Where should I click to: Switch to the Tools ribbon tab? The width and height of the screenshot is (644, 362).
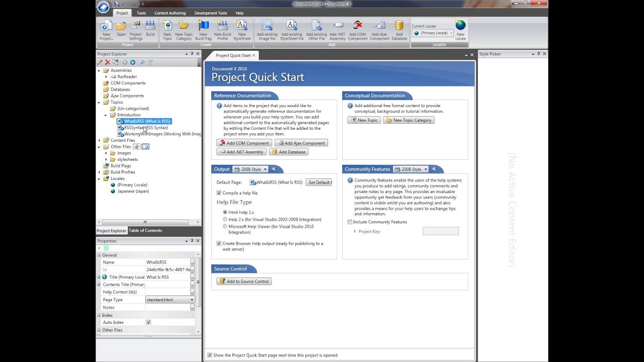coord(141,13)
